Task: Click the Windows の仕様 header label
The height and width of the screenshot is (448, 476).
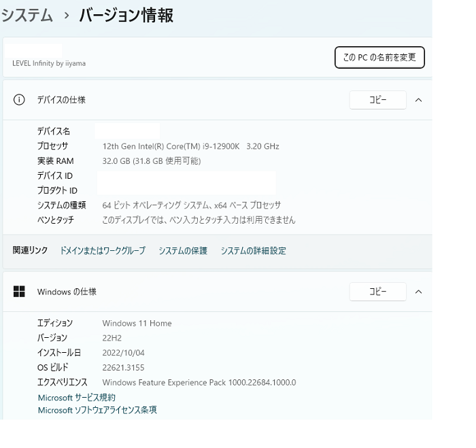Action: 67,292
